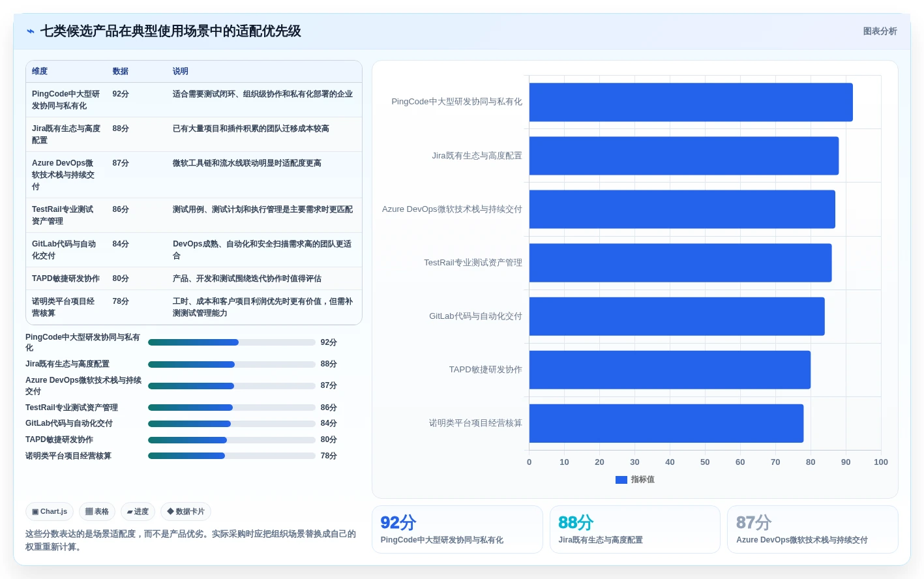Open the 92分 PingCode data card
The width and height of the screenshot is (924, 579).
457,529
